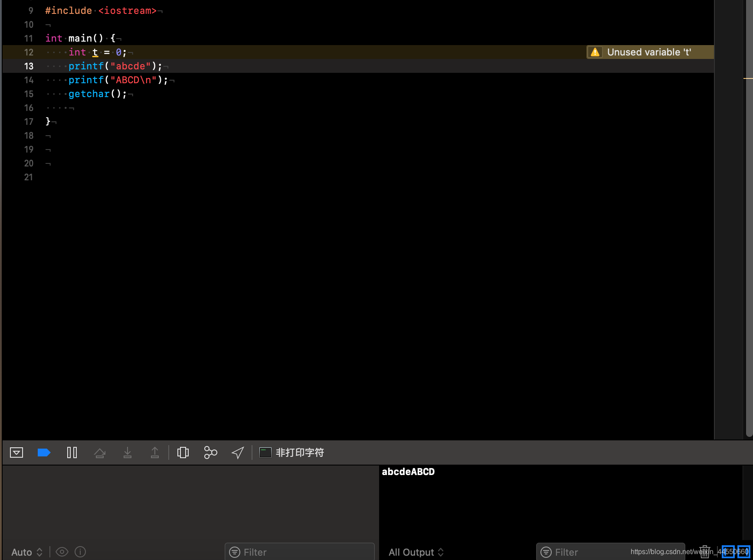Click the abcdeABCD console output
The width and height of the screenshot is (753, 560).
tap(408, 472)
